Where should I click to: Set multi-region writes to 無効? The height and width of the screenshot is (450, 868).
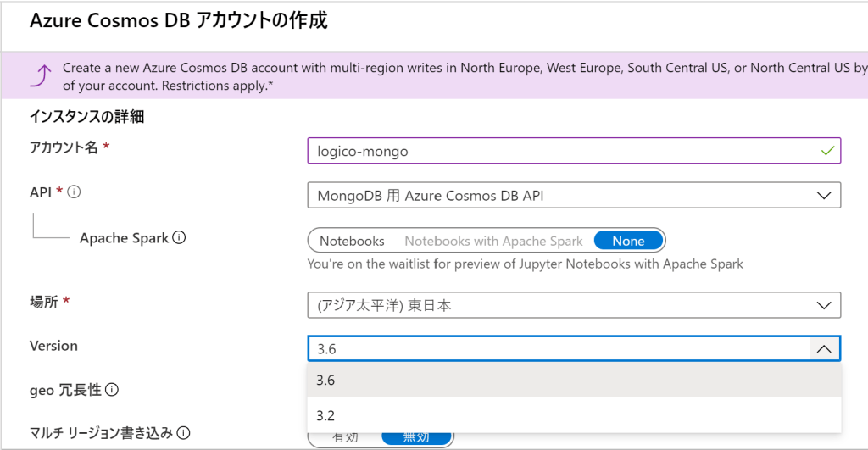click(416, 437)
